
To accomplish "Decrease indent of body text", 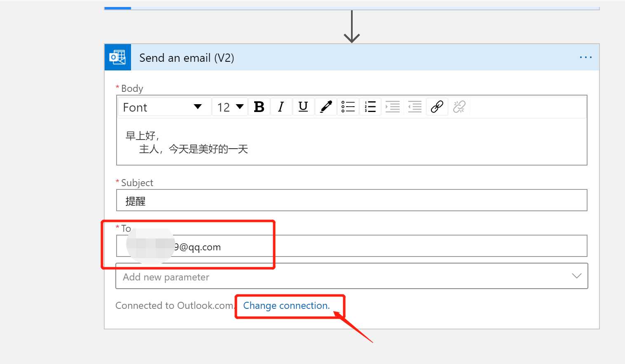I will pos(415,107).
